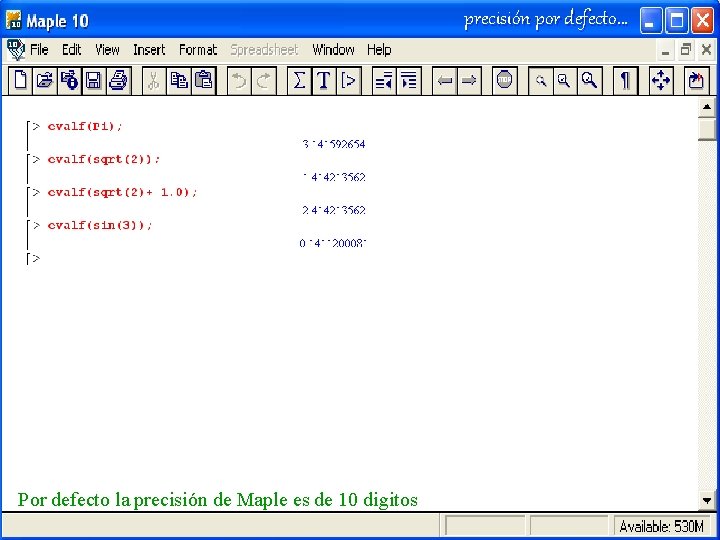
Task: Open the Help menu
Action: point(379,50)
